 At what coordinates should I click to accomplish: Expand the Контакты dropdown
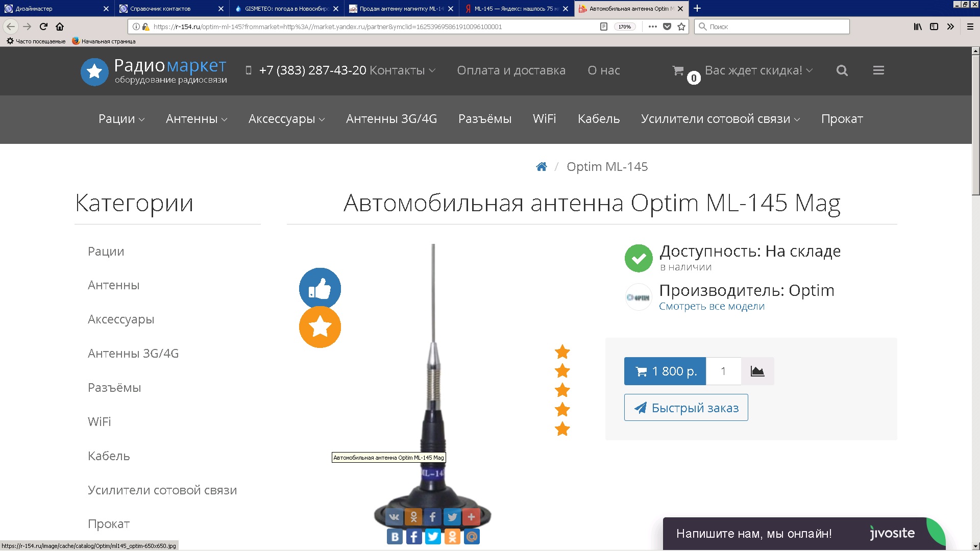pyautogui.click(x=402, y=70)
